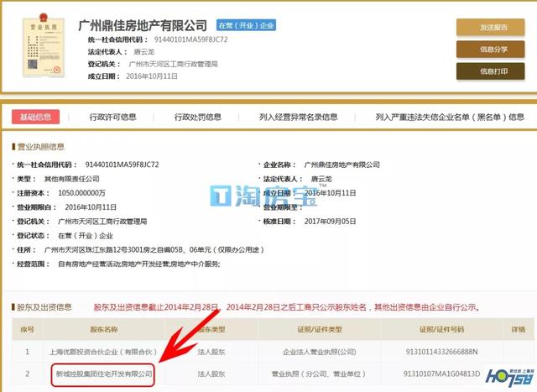Click the 股东名称 column header
537x392 pixels.
pos(99,330)
